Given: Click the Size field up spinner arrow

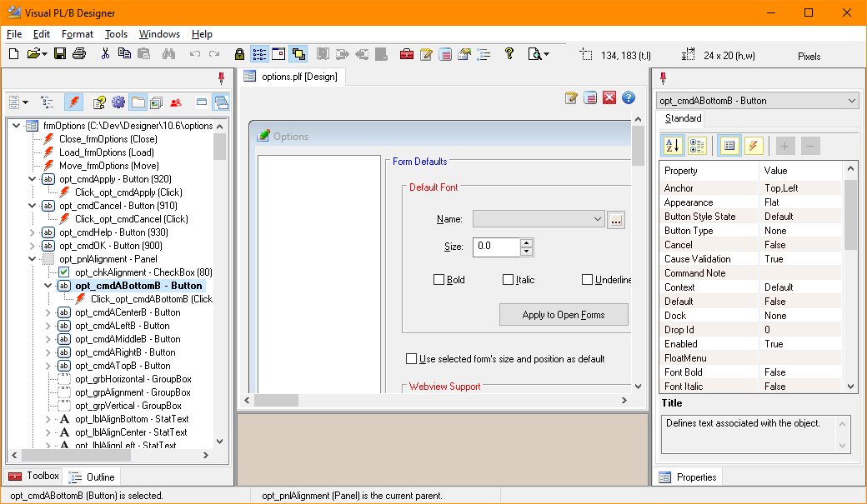Looking at the screenshot, I should point(526,242).
